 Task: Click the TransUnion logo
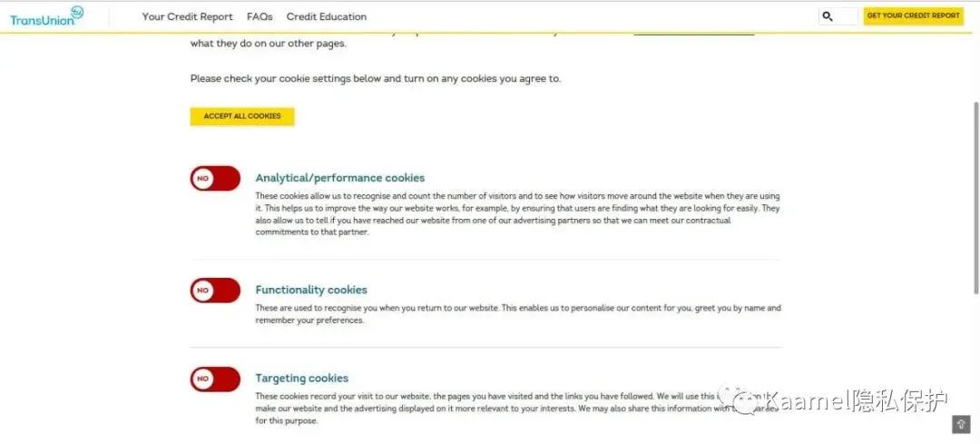coord(47,16)
